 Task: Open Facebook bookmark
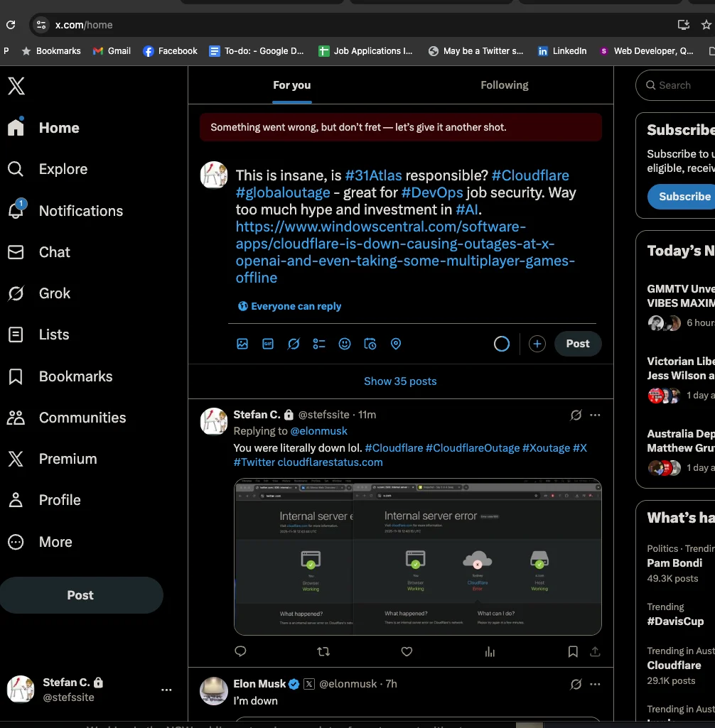[x=170, y=51]
